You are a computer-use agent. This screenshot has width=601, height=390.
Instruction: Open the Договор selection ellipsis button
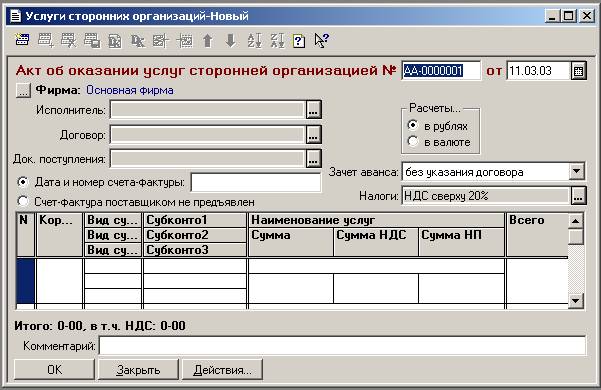pyautogui.click(x=314, y=135)
